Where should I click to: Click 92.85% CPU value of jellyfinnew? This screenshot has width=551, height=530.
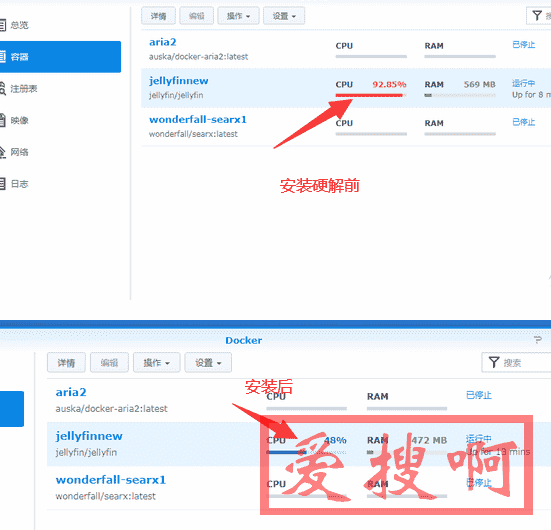[x=389, y=84]
